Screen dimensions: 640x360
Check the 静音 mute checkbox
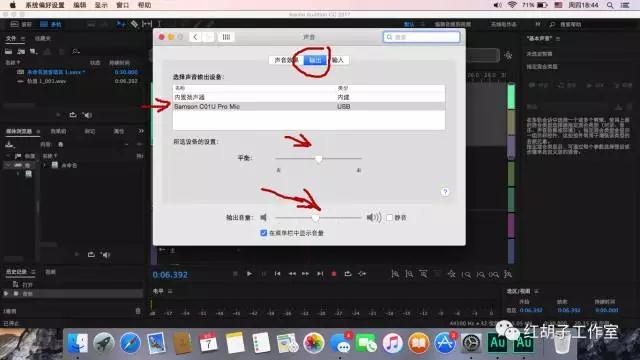[x=389, y=218]
